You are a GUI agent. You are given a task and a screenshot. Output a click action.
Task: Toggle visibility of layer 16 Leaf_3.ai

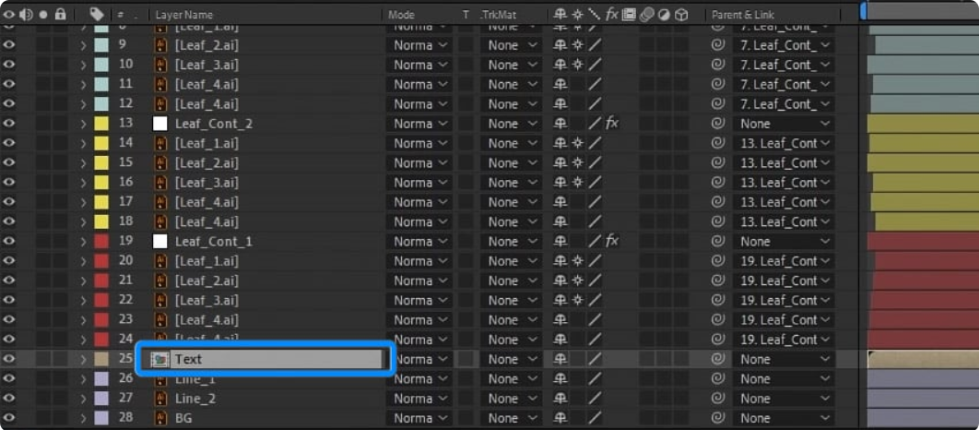click(x=8, y=182)
